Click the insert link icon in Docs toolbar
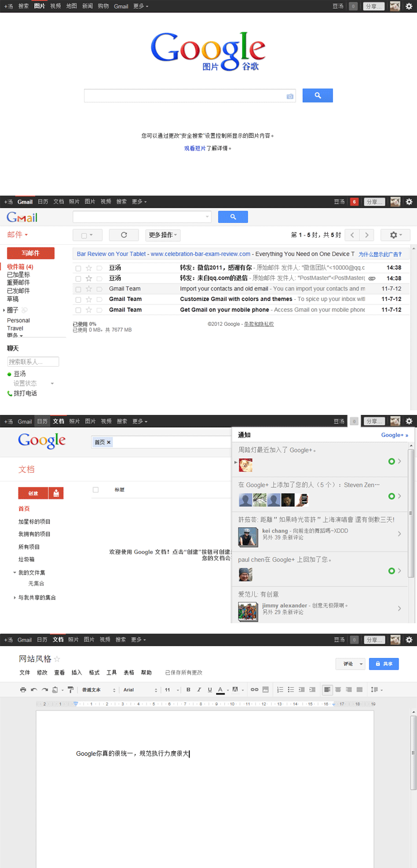Image resolution: width=417 pixels, height=868 pixels. coord(254,690)
